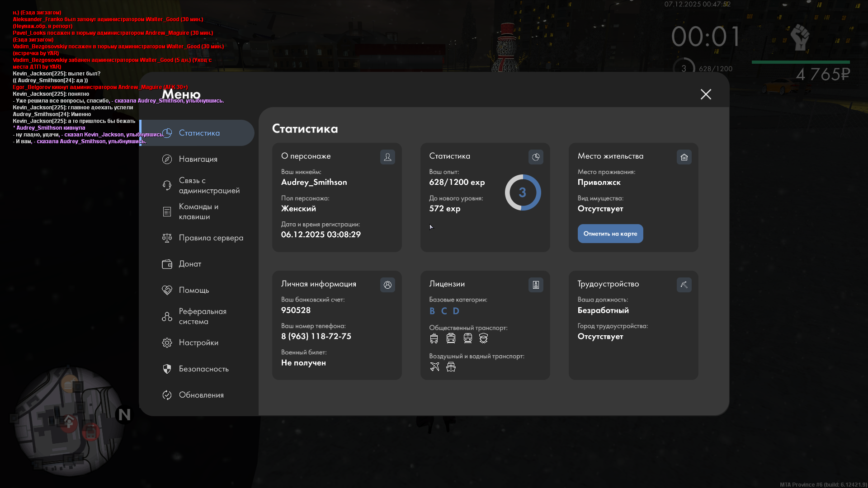Click the boat license icon
The width and height of the screenshot is (868, 488).
[451, 367]
